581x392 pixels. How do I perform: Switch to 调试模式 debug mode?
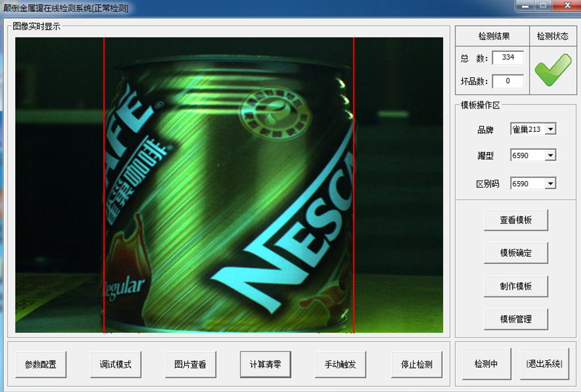tap(116, 364)
